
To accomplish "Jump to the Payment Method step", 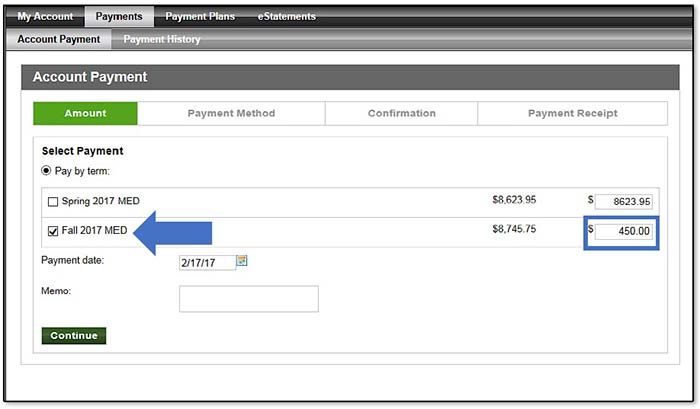I will click(x=231, y=113).
